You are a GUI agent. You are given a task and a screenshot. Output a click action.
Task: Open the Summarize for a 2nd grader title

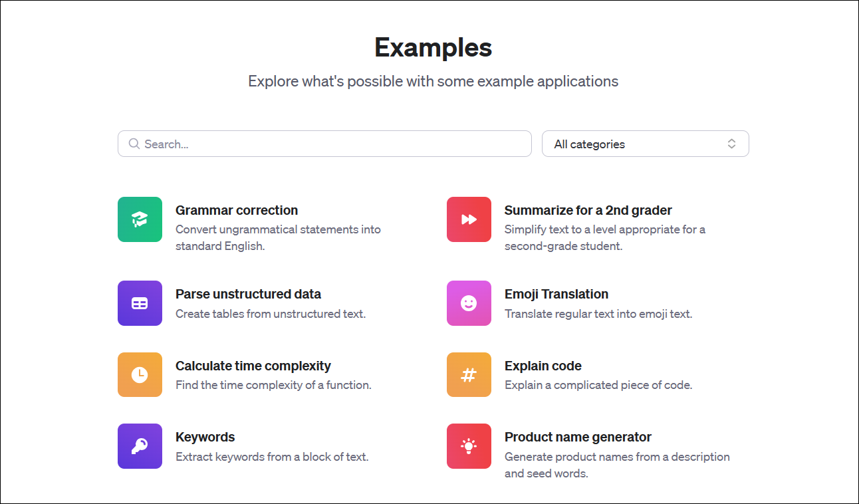click(x=588, y=211)
